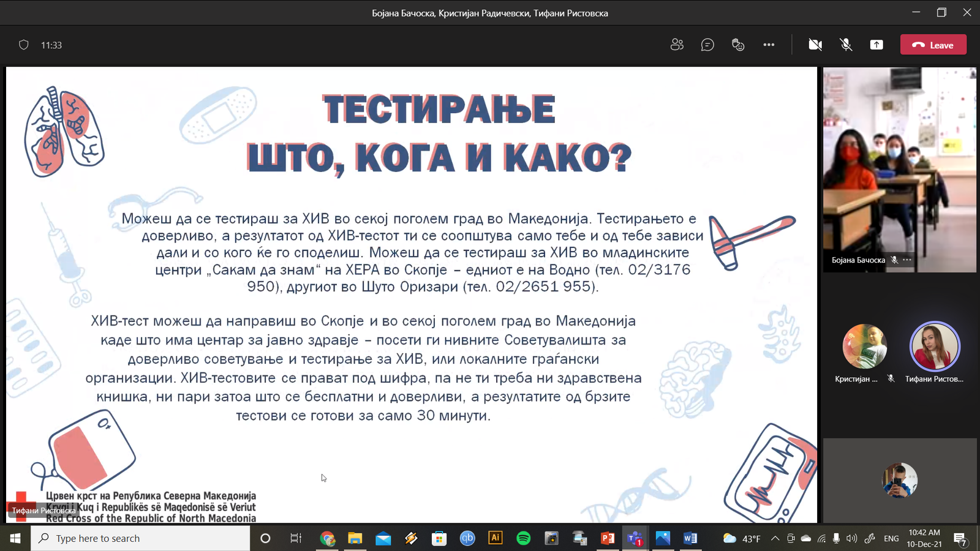Click the Meet Now tray icon
The image size is (980, 551).
[791, 538]
